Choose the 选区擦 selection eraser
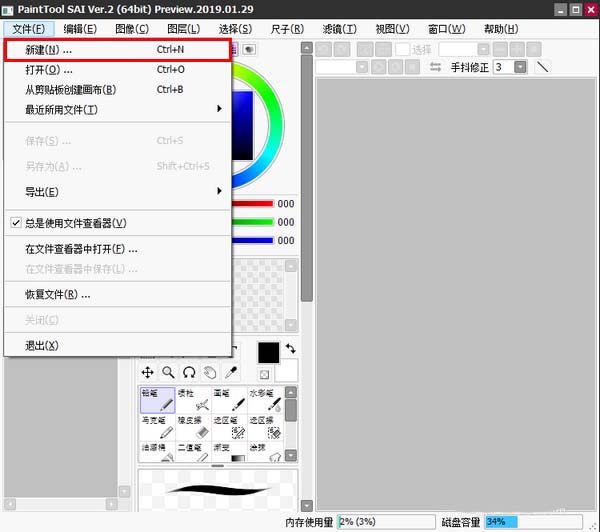The image size is (600, 532). (x=265, y=427)
